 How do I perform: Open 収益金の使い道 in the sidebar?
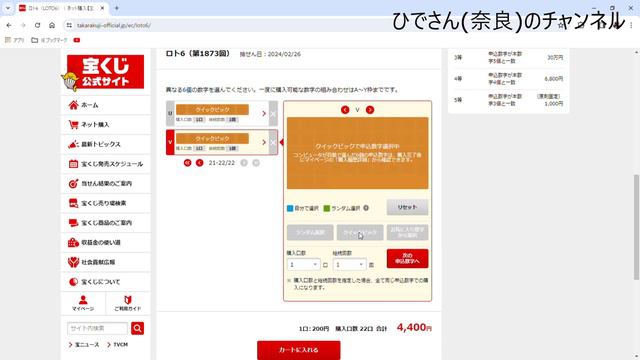[x=106, y=242]
